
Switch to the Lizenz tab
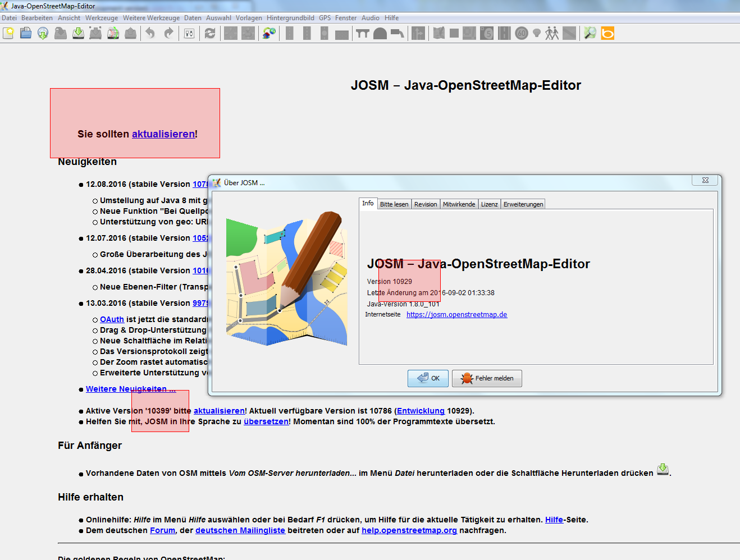coord(489,204)
